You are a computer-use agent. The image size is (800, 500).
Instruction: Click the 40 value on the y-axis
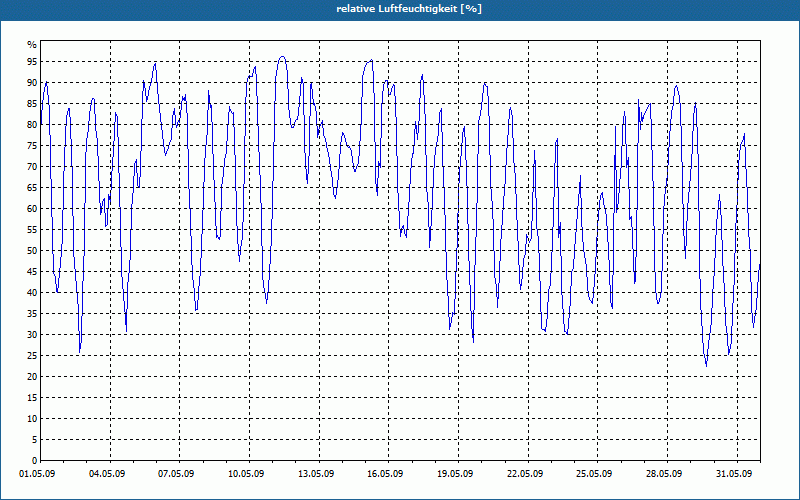[32, 293]
